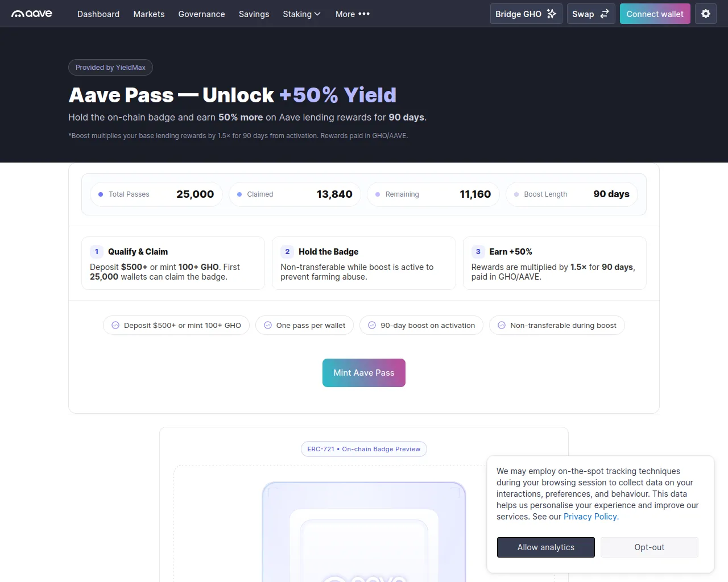Open the settings gear icon
The width and height of the screenshot is (728, 582).
click(x=706, y=14)
